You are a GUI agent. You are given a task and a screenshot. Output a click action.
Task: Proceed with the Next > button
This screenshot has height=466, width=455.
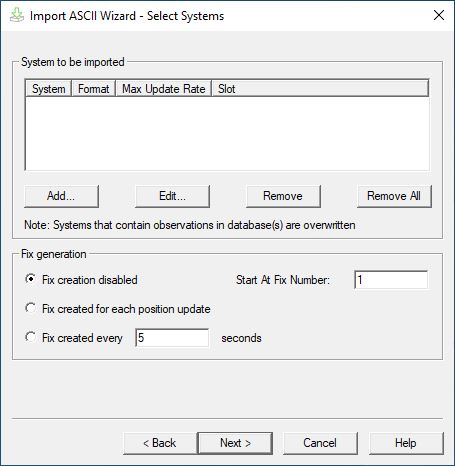click(x=235, y=443)
